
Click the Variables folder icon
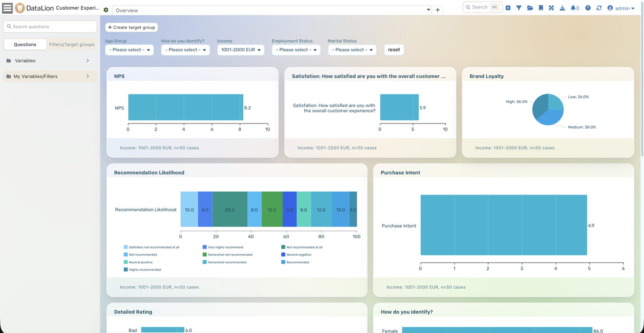point(9,61)
